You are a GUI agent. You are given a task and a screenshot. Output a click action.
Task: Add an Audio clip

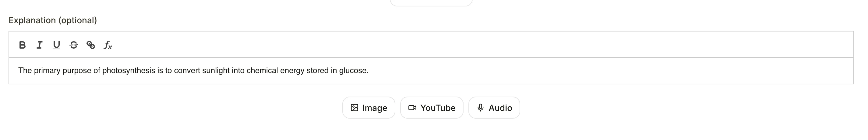494,108
